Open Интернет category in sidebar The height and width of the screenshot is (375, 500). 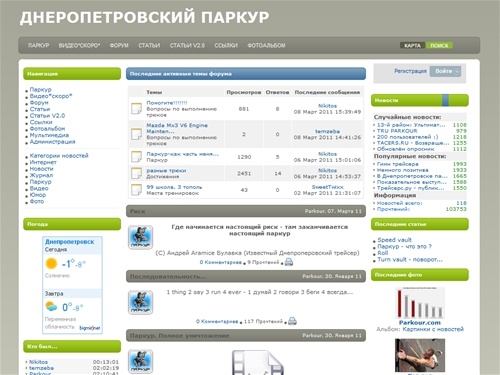click(43, 162)
